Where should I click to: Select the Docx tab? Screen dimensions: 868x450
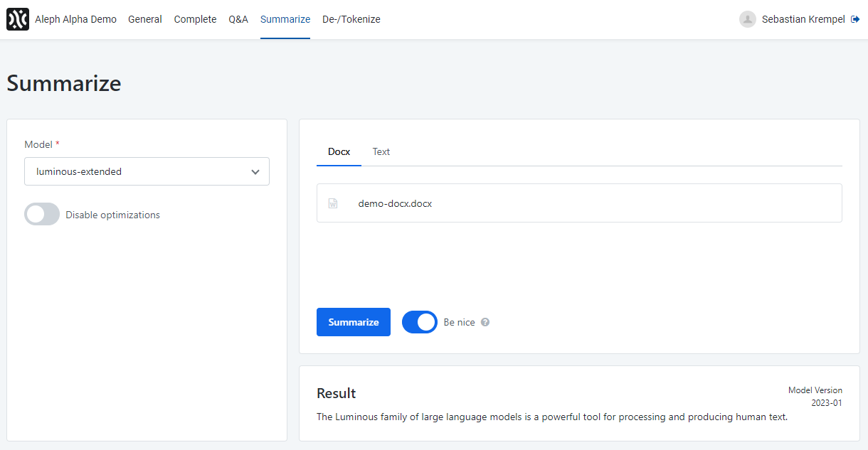pyautogui.click(x=339, y=151)
